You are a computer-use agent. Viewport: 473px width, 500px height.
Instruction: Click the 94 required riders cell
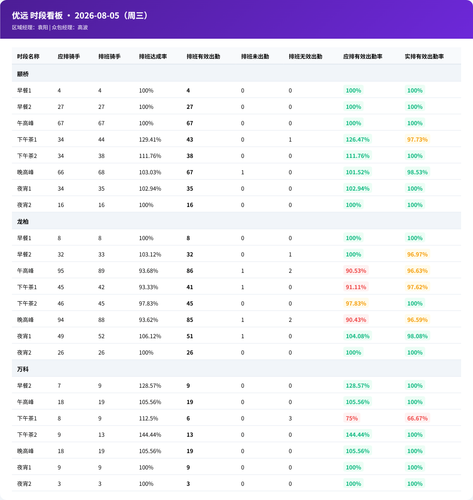[61, 320]
